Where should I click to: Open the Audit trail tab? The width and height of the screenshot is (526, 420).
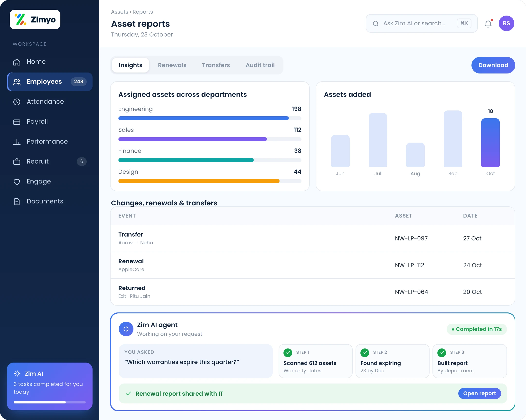point(260,65)
